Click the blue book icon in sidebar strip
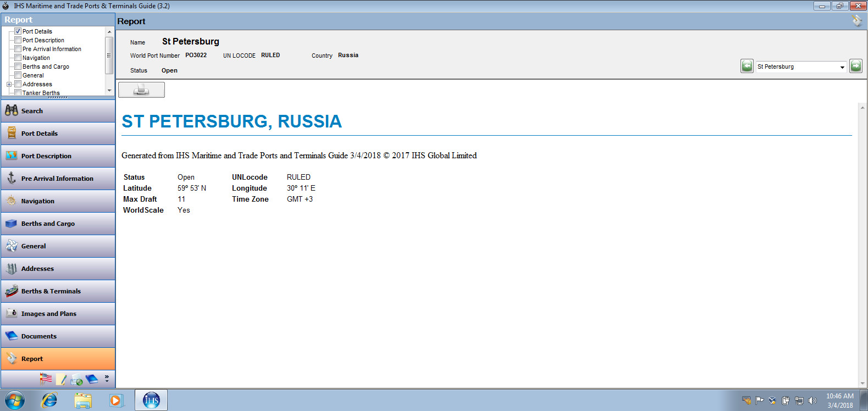The height and width of the screenshot is (411, 868). 92,379
